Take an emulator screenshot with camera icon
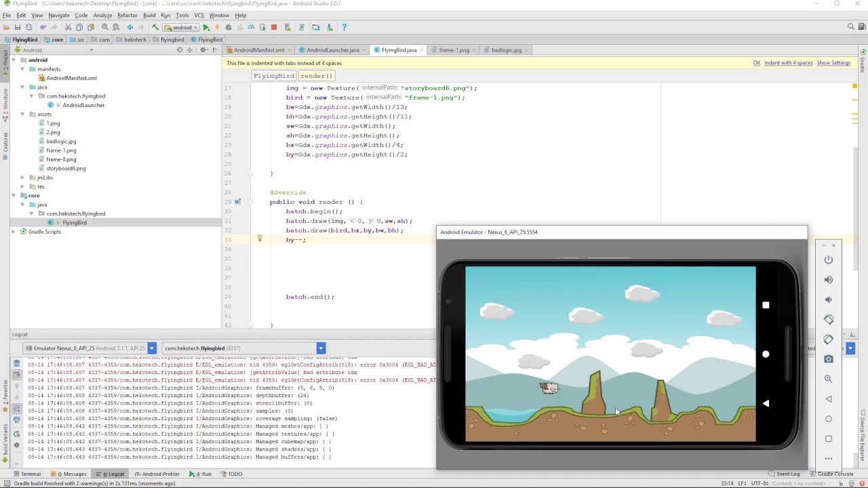Viewport: 868px width, 488px height. pos(829,359)
